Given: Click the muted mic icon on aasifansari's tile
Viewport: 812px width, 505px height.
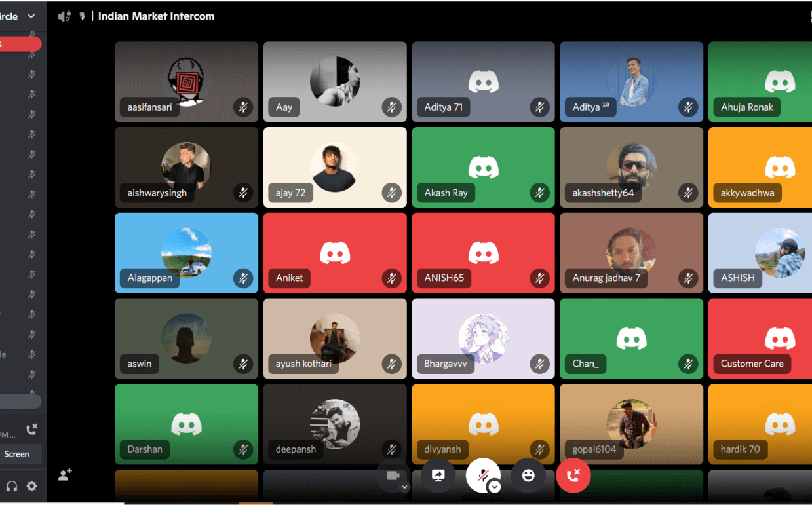Looking at the screenshot, I should coord(243,107).
